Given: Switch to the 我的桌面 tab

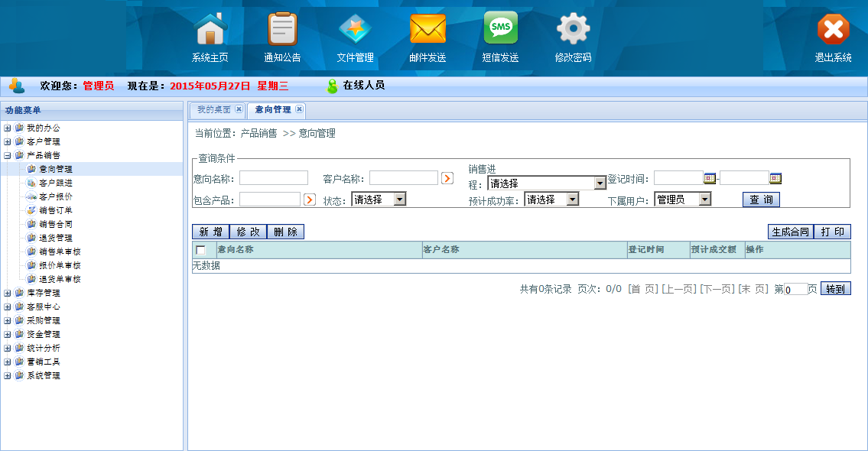Looking at the screenshot, I should 213,110.
